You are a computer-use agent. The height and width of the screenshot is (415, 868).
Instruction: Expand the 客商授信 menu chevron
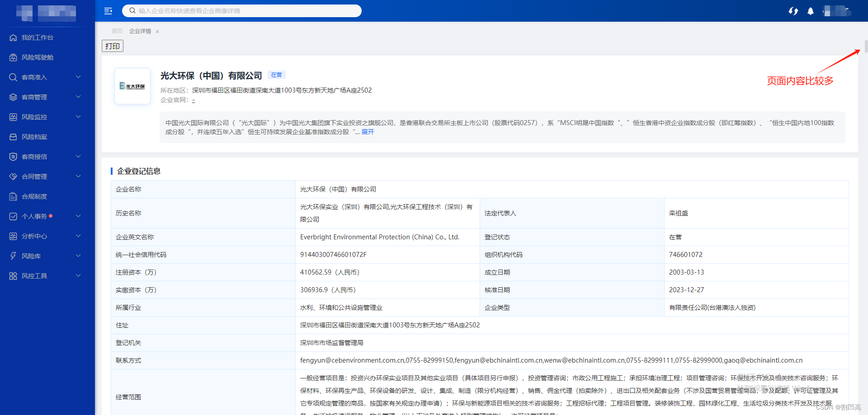78,157
